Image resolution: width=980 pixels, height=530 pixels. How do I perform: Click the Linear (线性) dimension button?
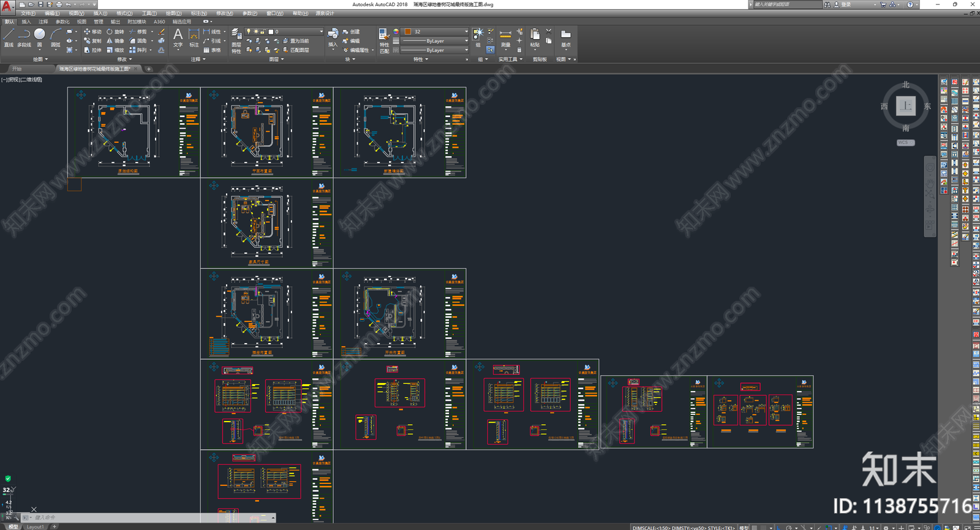(213, 32)
